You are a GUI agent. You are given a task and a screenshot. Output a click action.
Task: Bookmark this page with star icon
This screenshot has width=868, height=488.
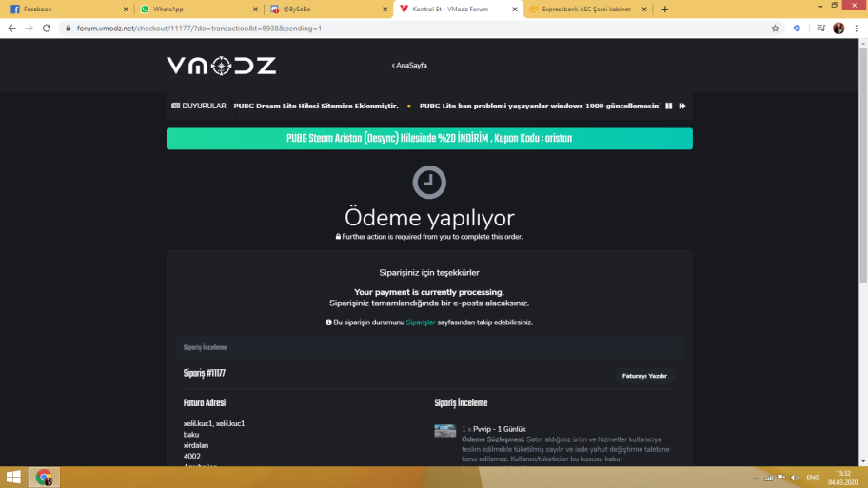click(x=775, y=29)
